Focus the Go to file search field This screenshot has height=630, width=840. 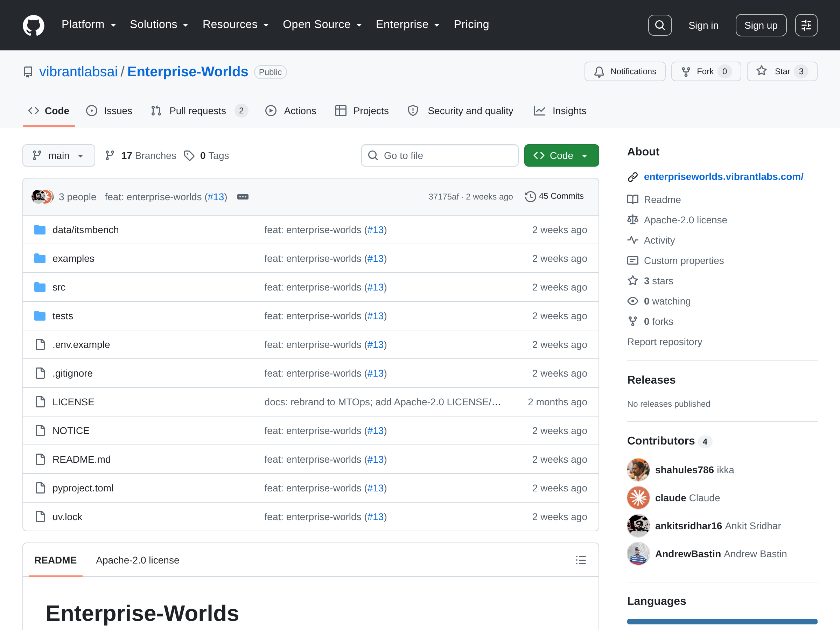tap(439, 156)
